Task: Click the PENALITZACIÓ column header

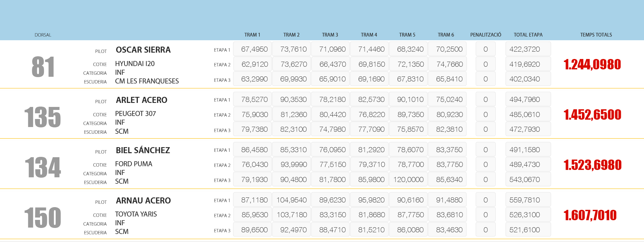Action: coord(485,35)
